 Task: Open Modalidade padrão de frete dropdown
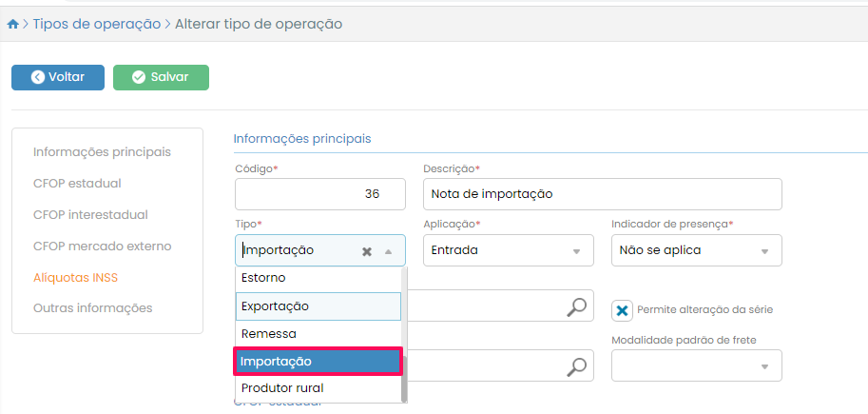coord(763,366)
